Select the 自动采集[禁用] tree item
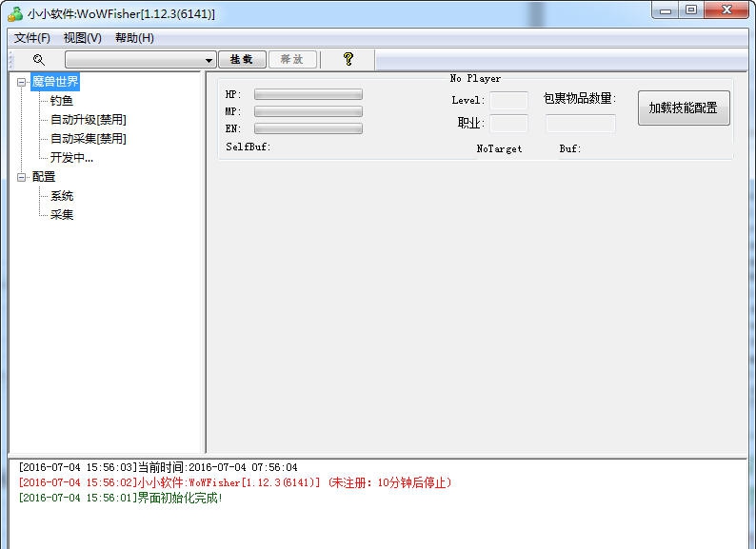Screen dimensions: 756x549 pos(89,139)
